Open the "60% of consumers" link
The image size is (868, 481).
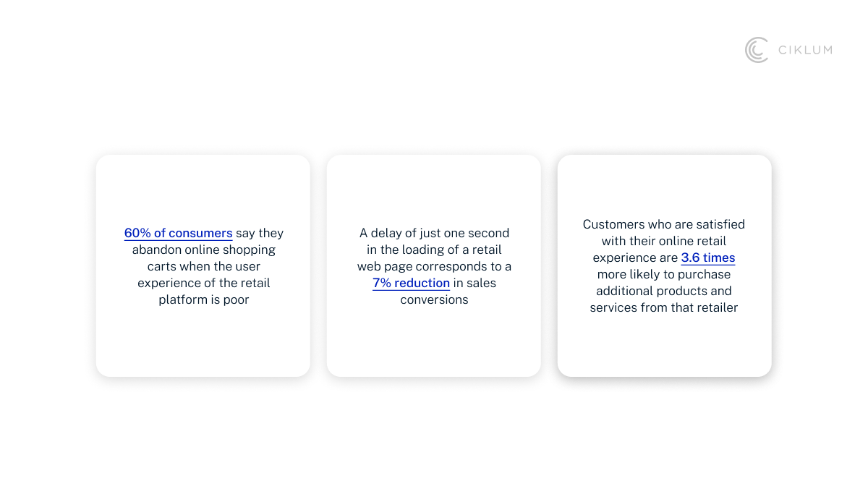(x=178, y=233)
